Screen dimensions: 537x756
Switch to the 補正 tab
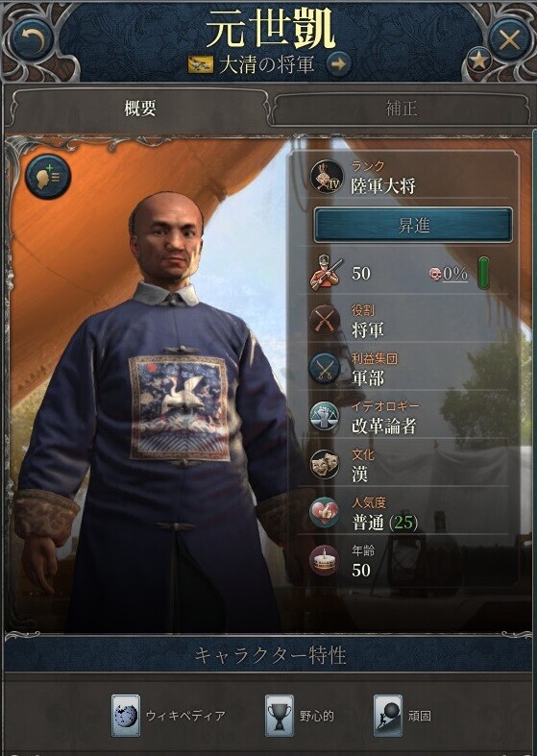click(401, 108)
